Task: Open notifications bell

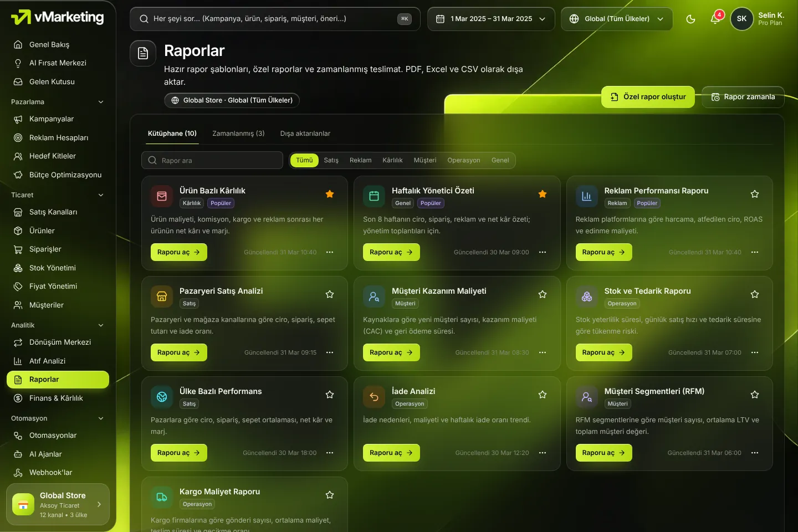Action: [x=715, y=19]
